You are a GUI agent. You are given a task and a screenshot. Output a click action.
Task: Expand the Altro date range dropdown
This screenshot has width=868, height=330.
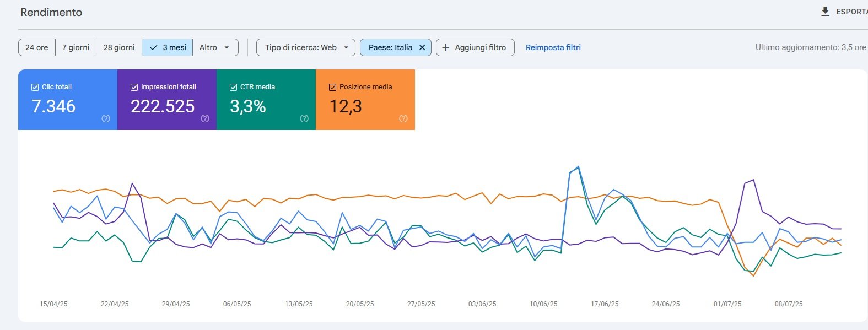(215, 47)
